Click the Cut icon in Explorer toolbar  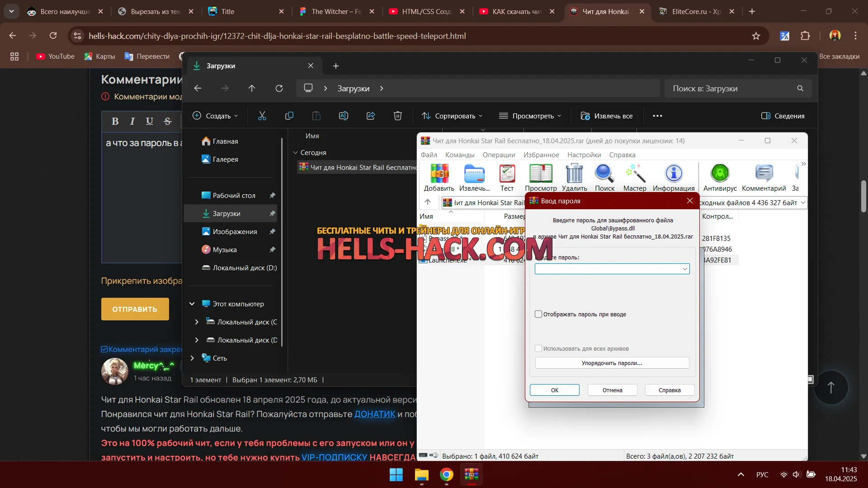tap(262, 116)
